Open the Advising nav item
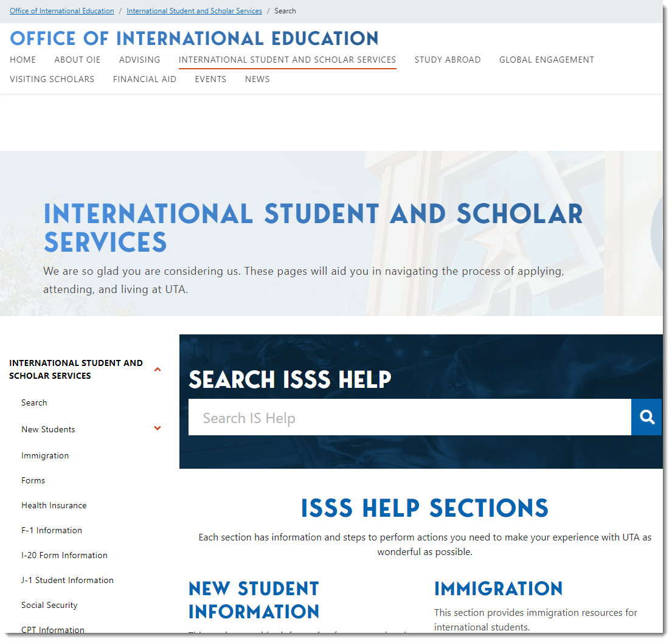This screenshot has height=642, width=672. click(x=140, y=60)
